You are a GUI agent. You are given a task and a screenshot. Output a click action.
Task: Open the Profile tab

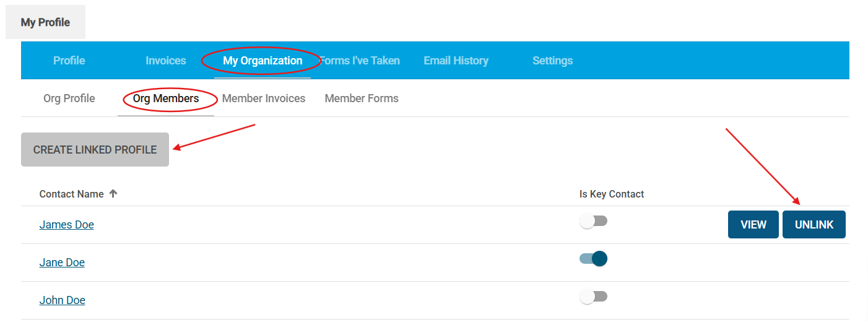(x=69, y=61)
